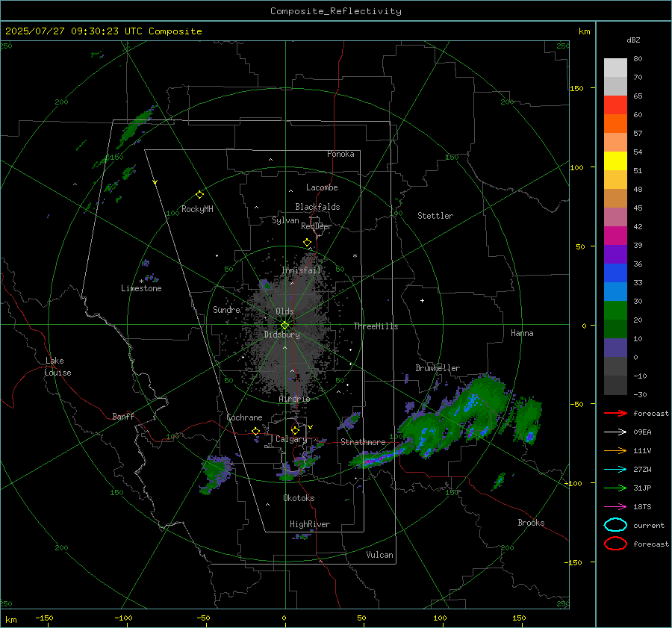Click the 'Sundre' map label
Viewport: 672px width, 628px height.
(x=227, y=309)
